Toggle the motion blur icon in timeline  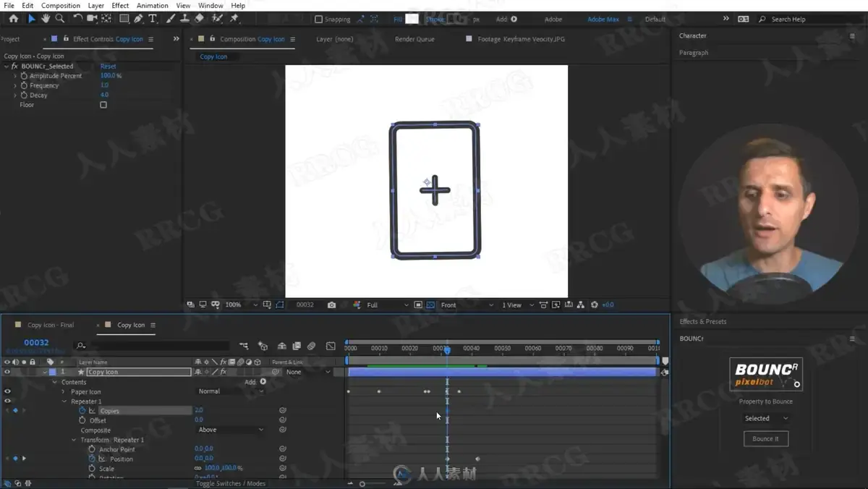pyautogui.click(x=311, y=346)
